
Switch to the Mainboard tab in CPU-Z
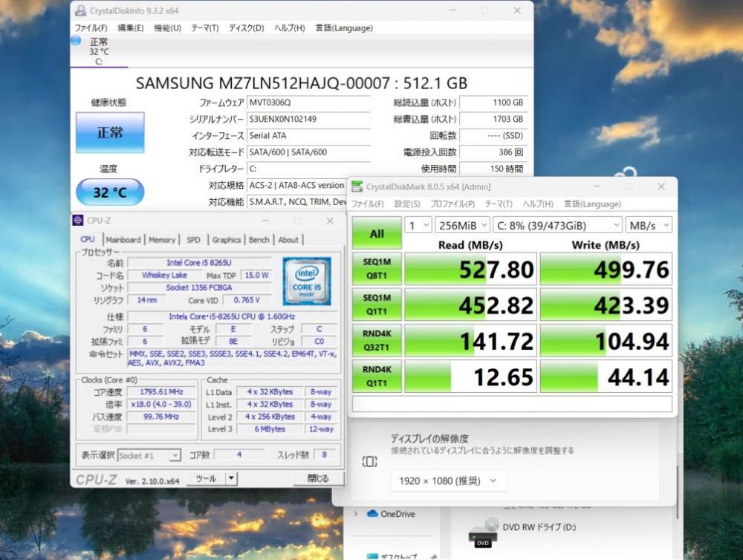pyautogui.click(x=123, y=240)
